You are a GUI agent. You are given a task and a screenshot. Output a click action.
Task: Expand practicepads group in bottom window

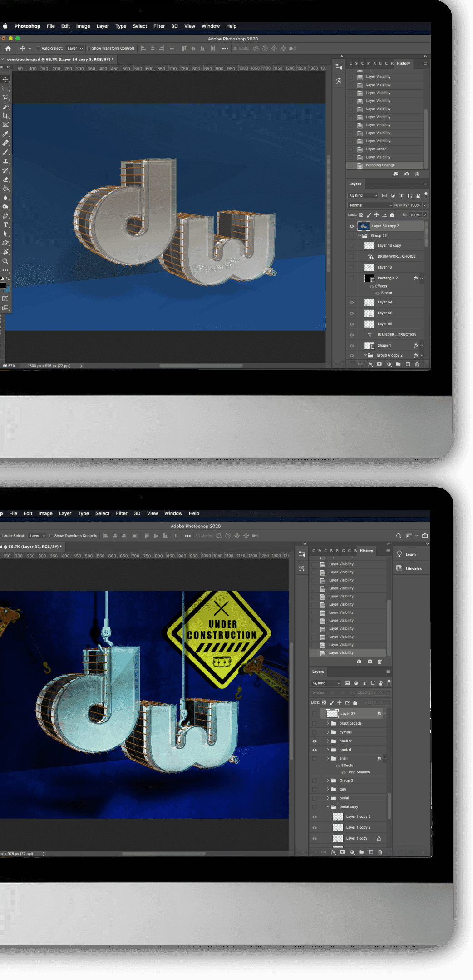pyautogui.click(x=328, y=723)
